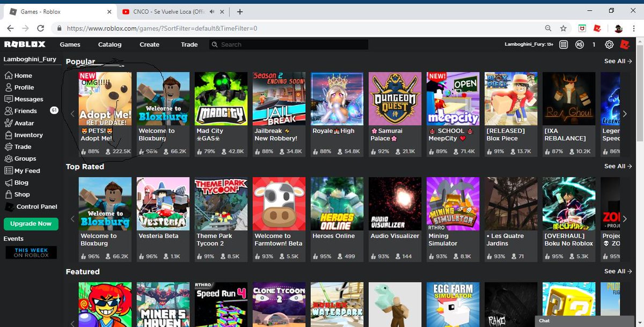The image size is (644, 327).
Task: Open Vesteria Beta game thumbnail
Action: pos(163,203)
